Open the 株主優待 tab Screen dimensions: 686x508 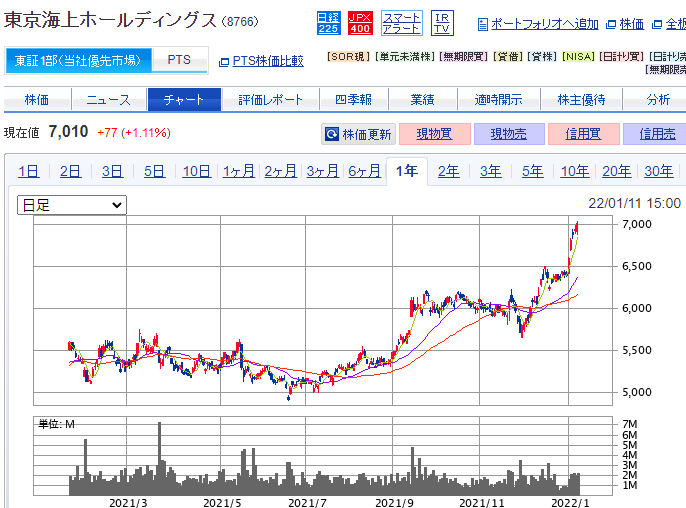[x=581, y=100]
